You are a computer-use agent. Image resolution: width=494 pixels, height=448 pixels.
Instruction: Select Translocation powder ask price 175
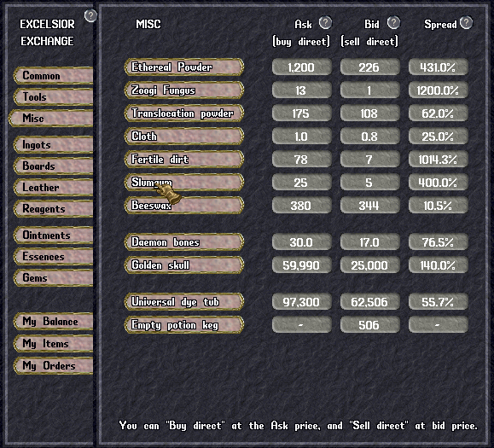point(301,113)
